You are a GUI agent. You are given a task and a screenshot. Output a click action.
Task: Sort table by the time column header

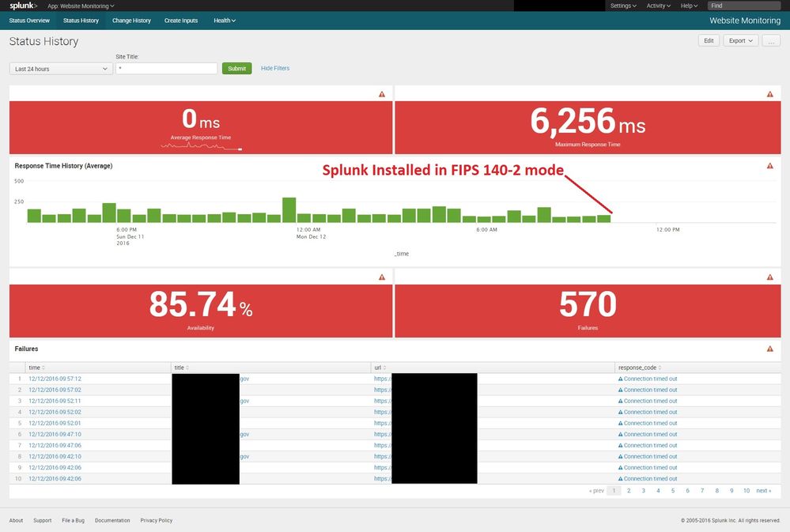[35, 368]
